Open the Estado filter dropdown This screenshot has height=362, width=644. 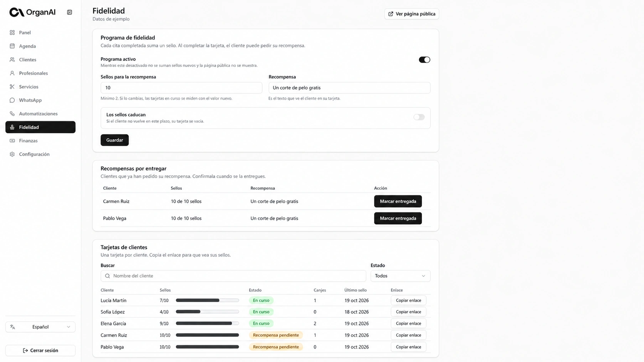[401, 276]
